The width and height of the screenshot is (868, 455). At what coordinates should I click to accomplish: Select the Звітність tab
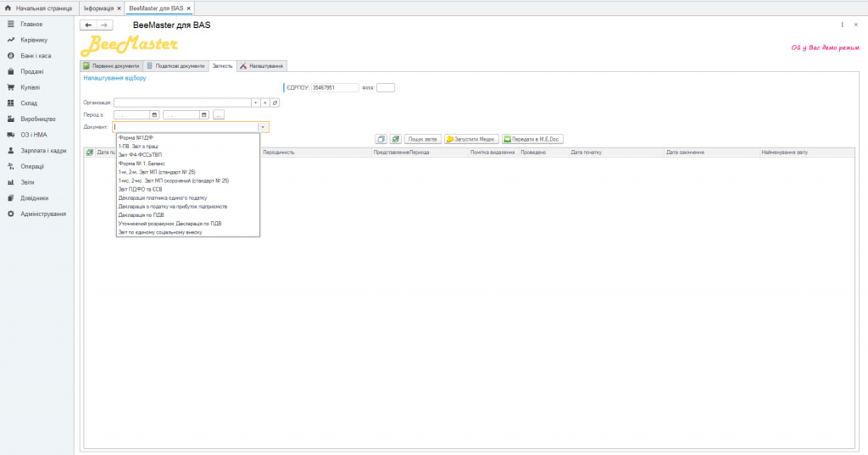point(223,66)
